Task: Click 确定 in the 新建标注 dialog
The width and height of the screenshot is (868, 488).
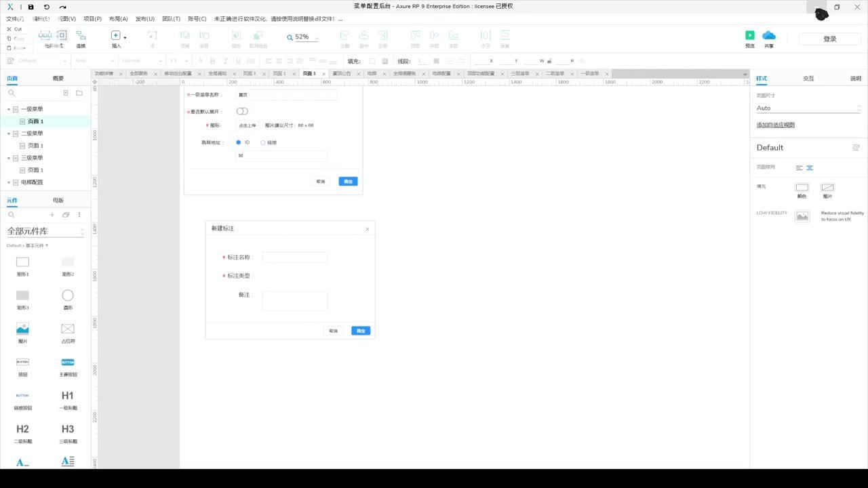Action: coord(361,331)
